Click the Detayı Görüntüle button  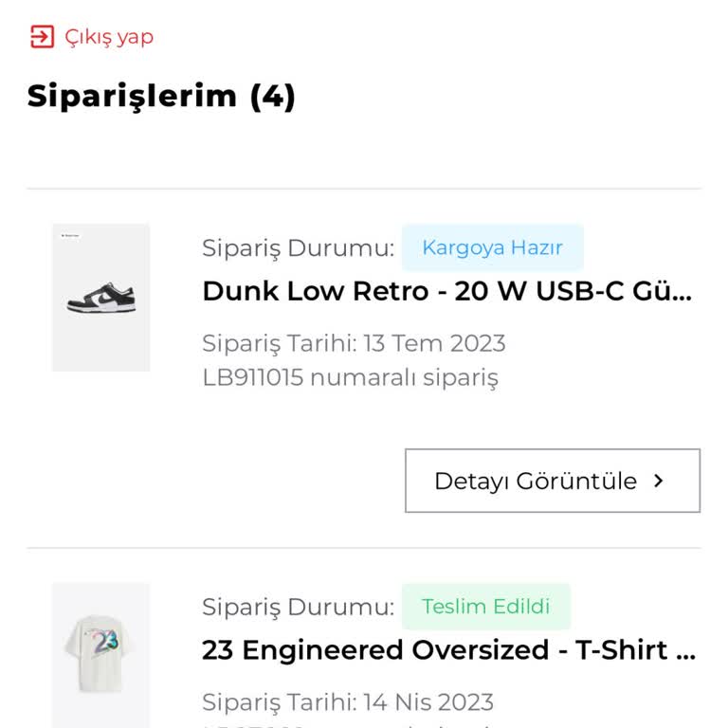tap(553, 481)
